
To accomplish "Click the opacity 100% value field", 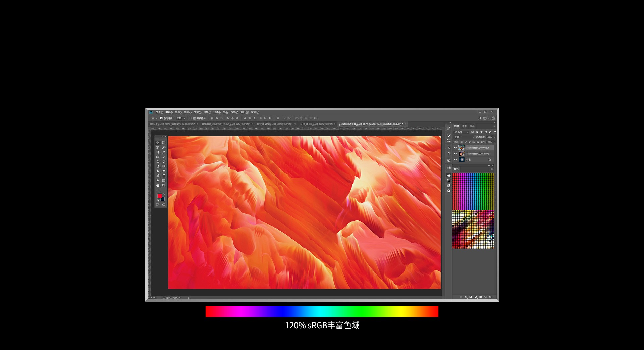I will point(489,137).
